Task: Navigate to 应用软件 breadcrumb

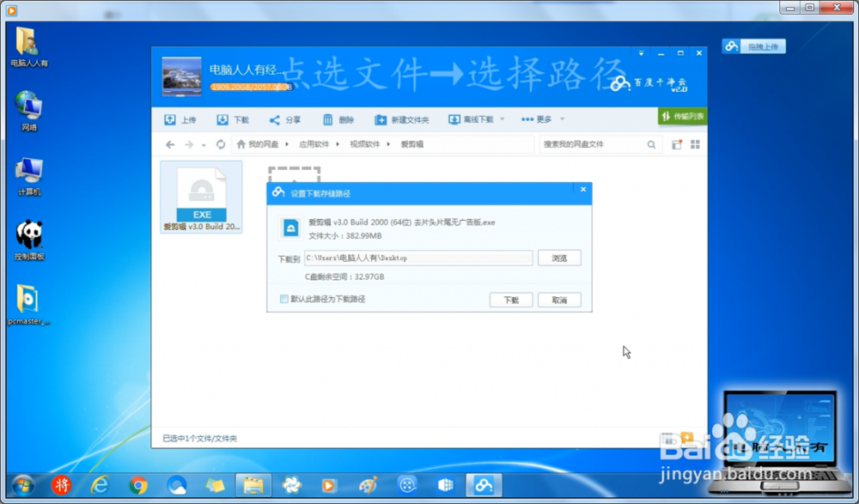Action: 314,144
